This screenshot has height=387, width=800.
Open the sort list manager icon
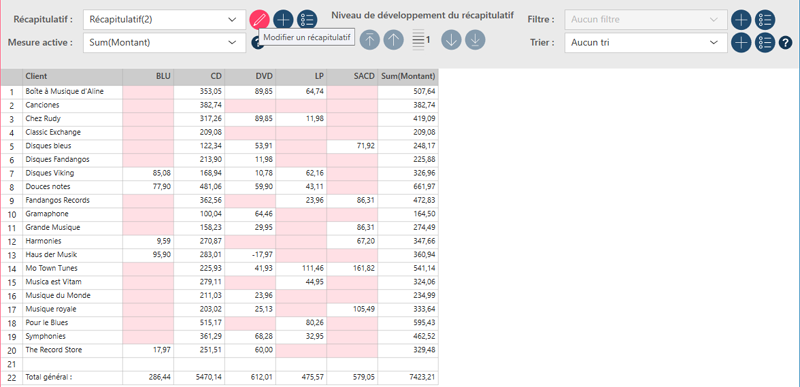coord(765,43)
